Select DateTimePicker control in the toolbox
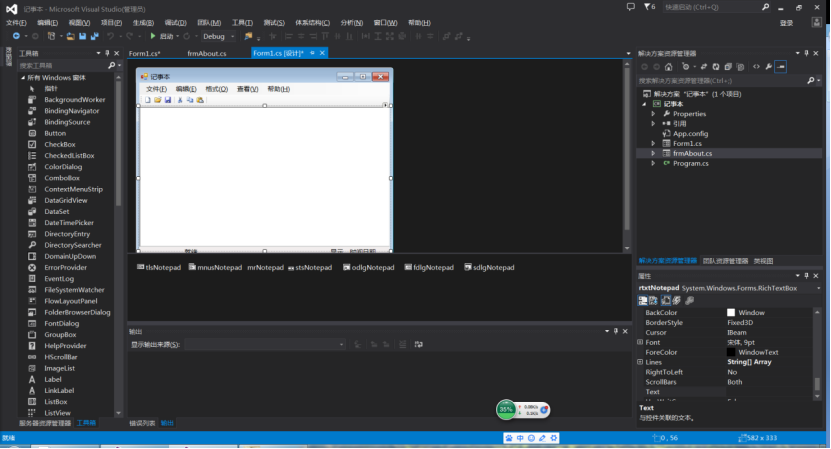 pos(69,223)
